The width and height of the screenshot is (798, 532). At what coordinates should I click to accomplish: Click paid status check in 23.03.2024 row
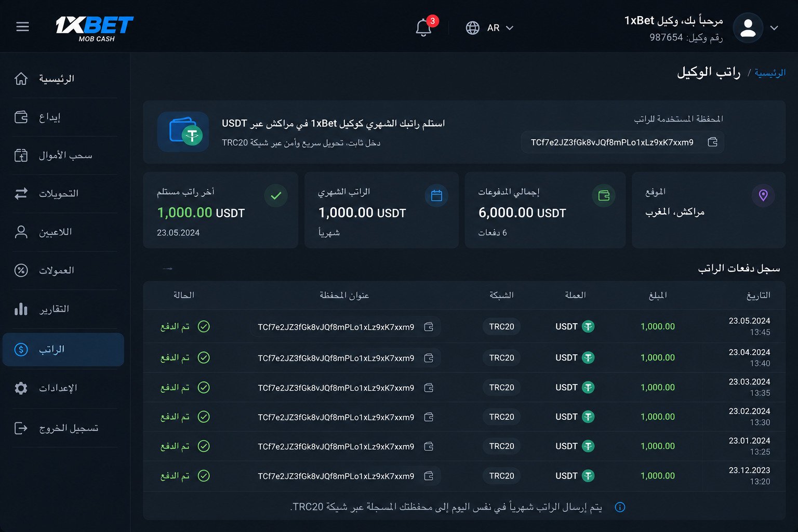pos(204,387)
